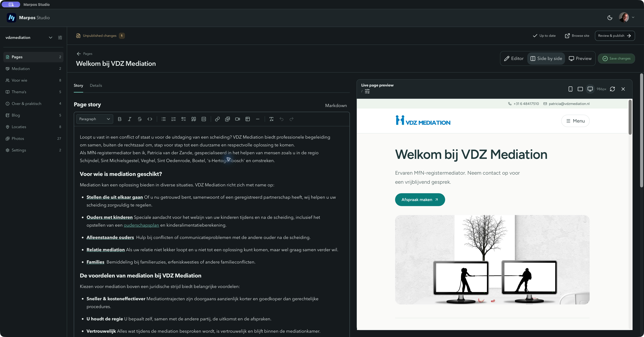Open Browse site link
The height and width of the screenshot is (337, 644).
point(577,36)
